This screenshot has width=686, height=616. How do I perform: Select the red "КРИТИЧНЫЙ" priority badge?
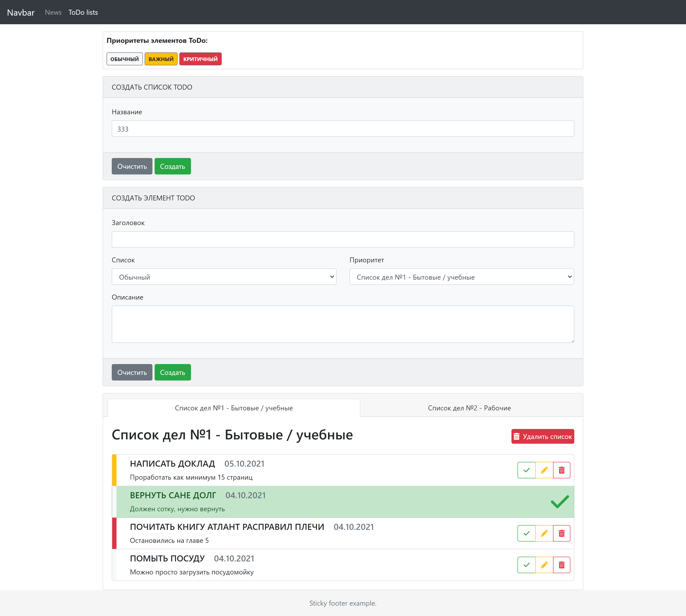[x=200, y=59]
